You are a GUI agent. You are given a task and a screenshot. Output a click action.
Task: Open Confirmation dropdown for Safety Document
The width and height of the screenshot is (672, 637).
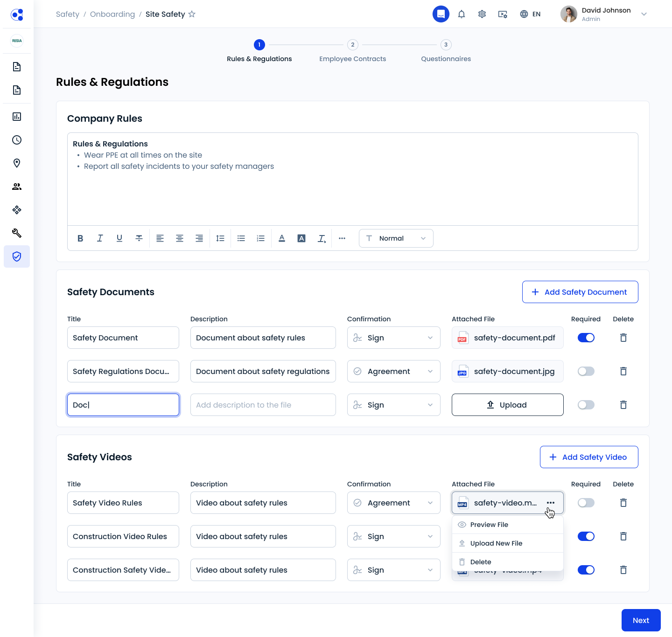[394, 338]
